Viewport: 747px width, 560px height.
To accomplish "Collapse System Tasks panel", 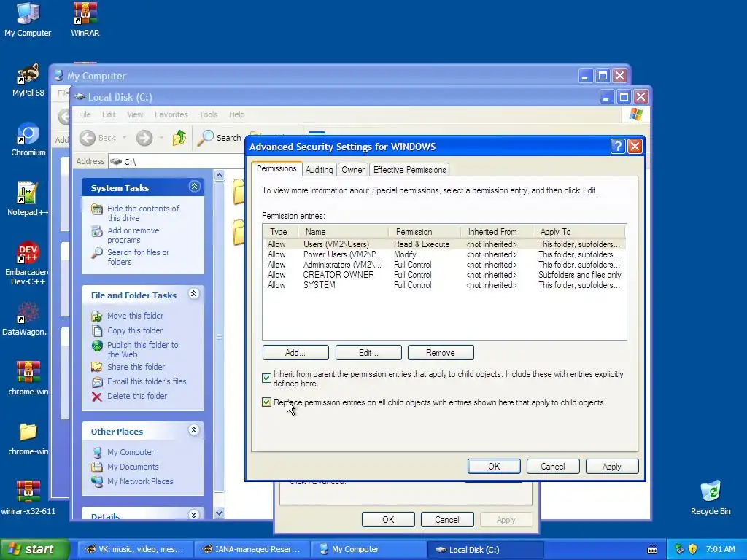I will coord(194,187).
